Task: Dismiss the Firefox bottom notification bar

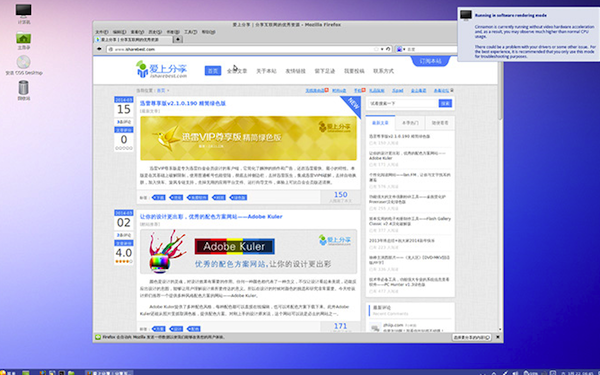Action: pyautogui.click(x=497, y=337)
